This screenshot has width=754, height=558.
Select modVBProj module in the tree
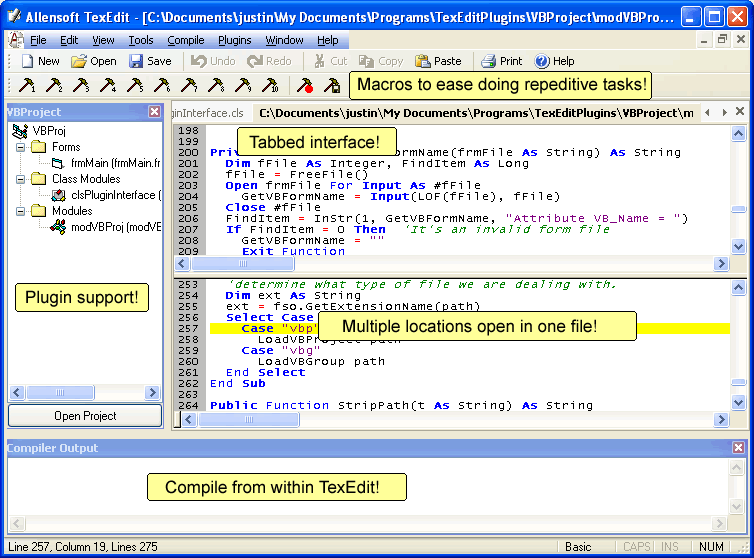click(x=116, y=227)
